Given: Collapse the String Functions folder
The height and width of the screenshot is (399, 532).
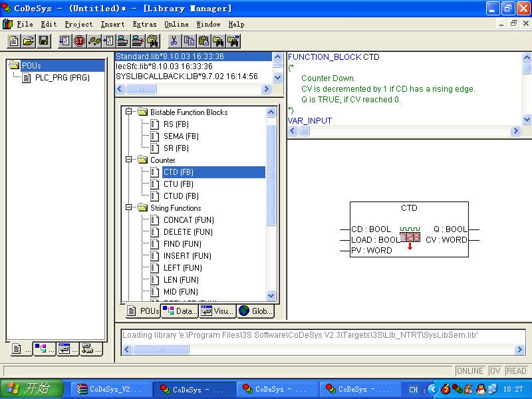Looking at the screenshot, I should [x=128, y=207].
